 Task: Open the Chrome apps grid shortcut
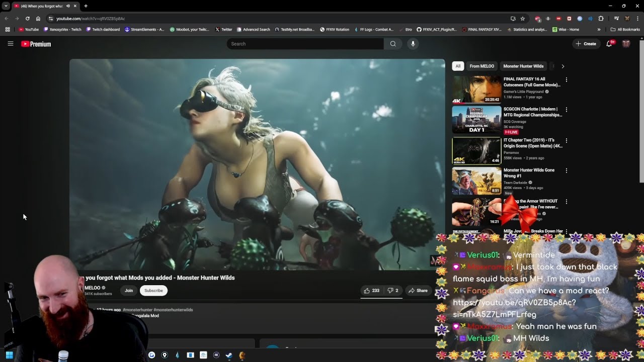8,30
